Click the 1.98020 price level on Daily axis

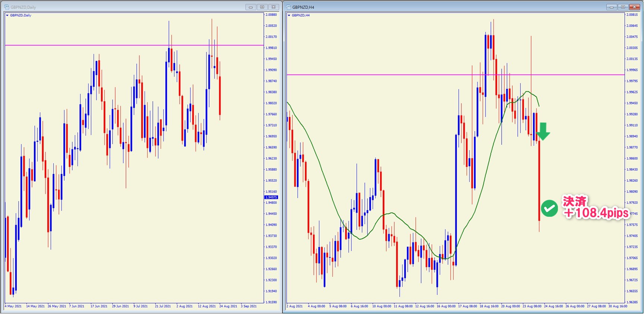click(x=271, y=103)
